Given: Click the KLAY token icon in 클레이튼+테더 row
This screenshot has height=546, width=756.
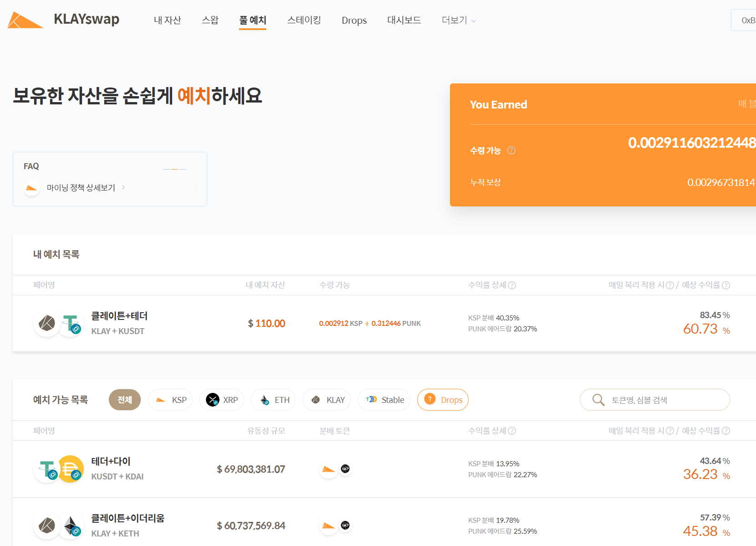Looking at the screenshot, I should 46,324.
